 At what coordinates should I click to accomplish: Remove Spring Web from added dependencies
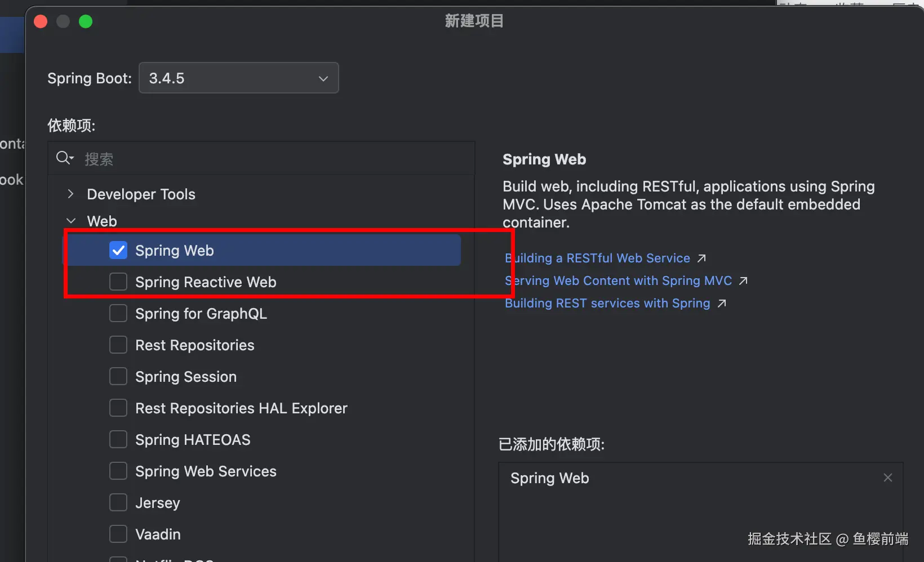(887, 478)
